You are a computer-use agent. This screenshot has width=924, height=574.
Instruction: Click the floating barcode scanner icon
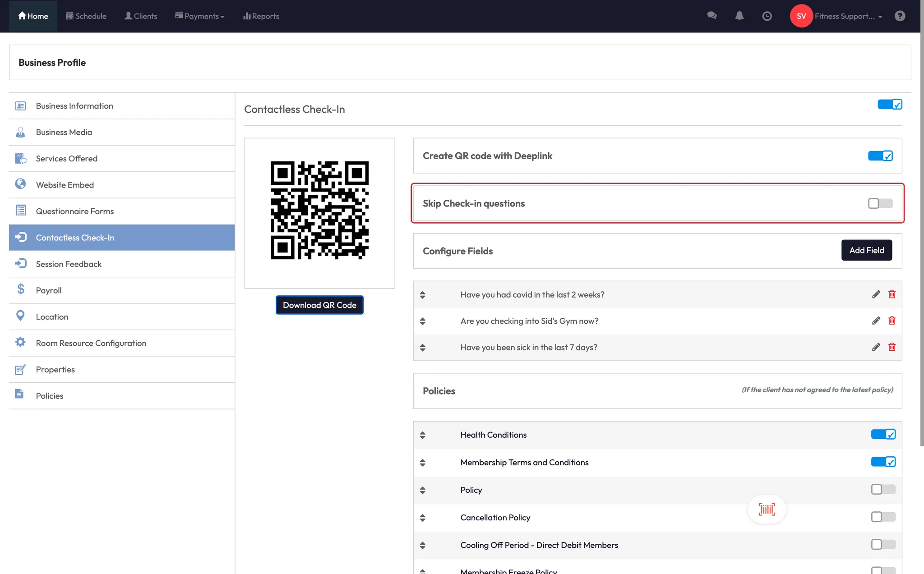click(x=767, y=510)
